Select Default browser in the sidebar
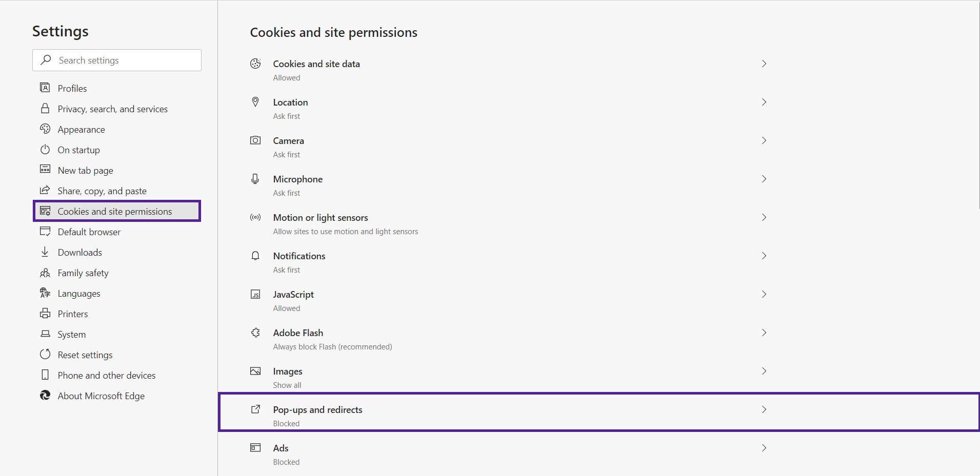Viewport: 980px width, 476px height. (89, 232)
